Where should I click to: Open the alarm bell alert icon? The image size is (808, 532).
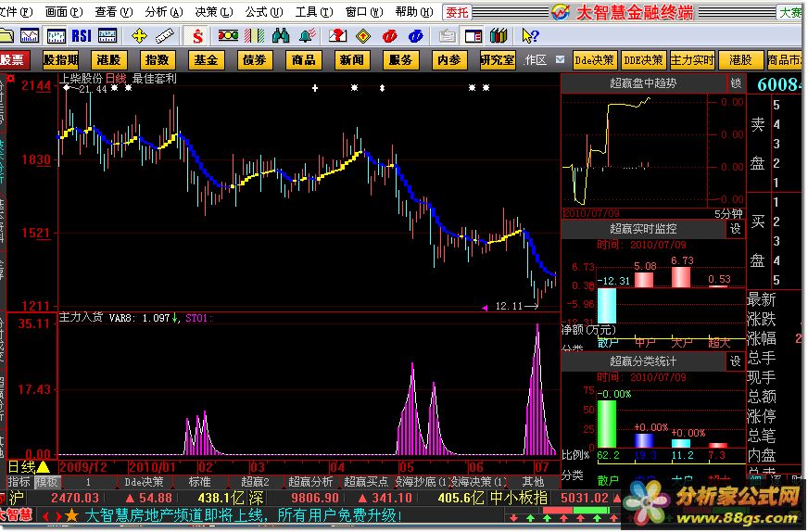tap(307, 35)
